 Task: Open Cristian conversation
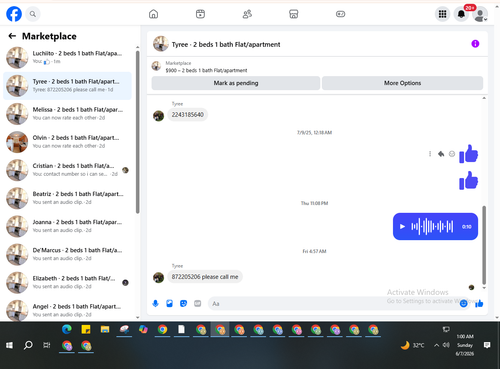click(x=67, y=170)
